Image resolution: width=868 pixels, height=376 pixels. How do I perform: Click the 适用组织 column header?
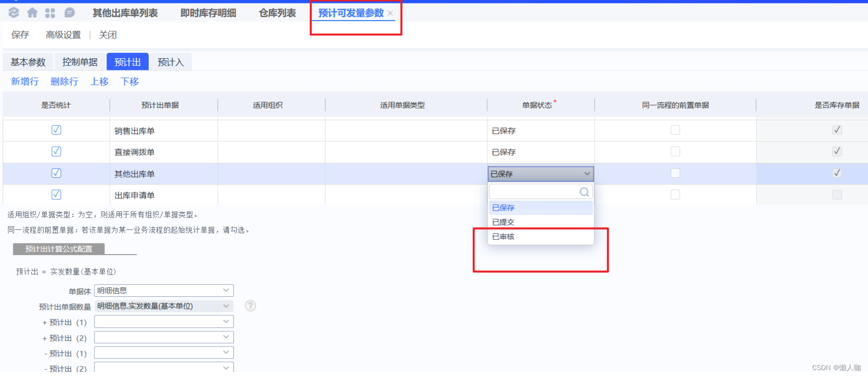[x=272, y=105]
